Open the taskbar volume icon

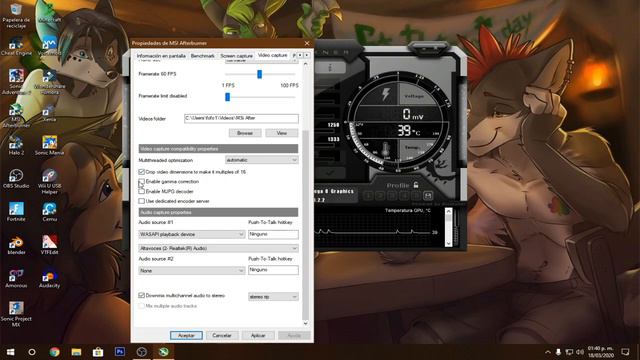[580, 352]
